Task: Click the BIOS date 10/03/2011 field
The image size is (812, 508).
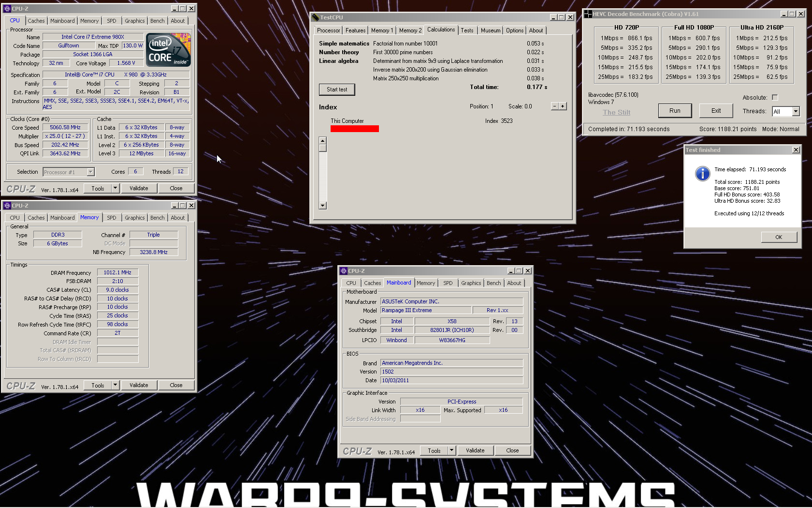Action: [451, 380]
